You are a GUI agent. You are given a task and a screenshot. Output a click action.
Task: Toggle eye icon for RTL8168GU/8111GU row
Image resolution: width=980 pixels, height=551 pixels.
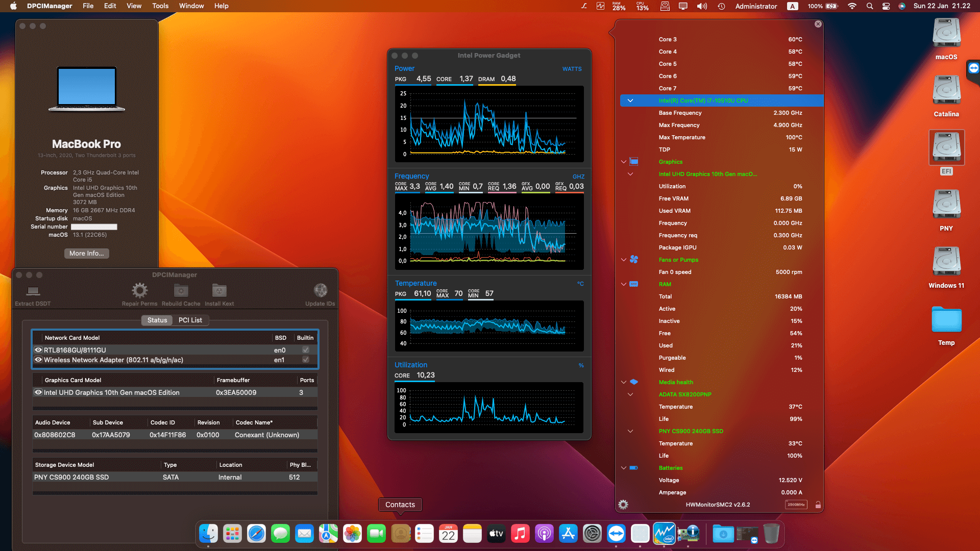tap(38, 350)
